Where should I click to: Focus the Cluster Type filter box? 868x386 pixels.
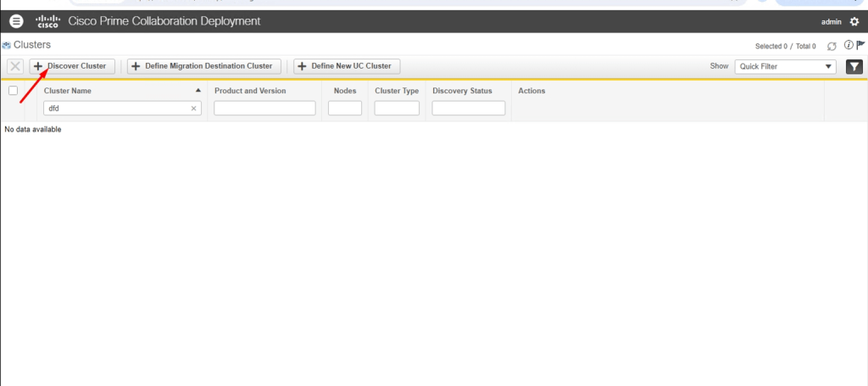(397, 109)
